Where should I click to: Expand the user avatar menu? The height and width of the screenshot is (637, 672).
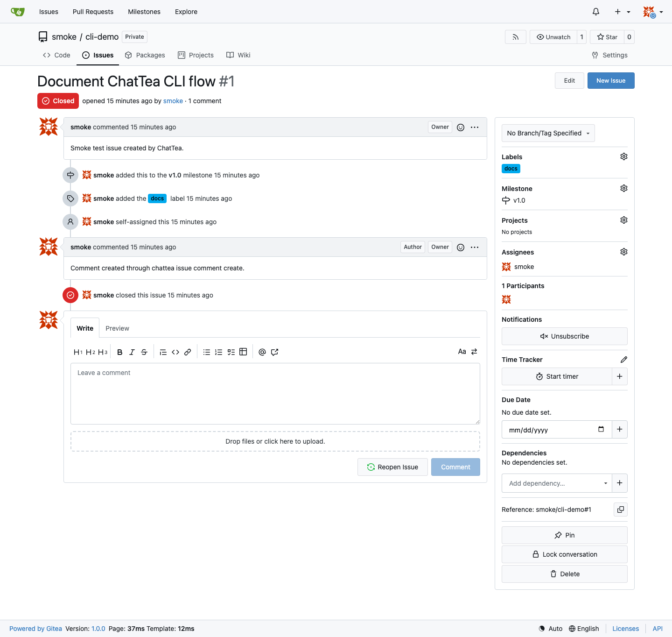pos(653,12)
